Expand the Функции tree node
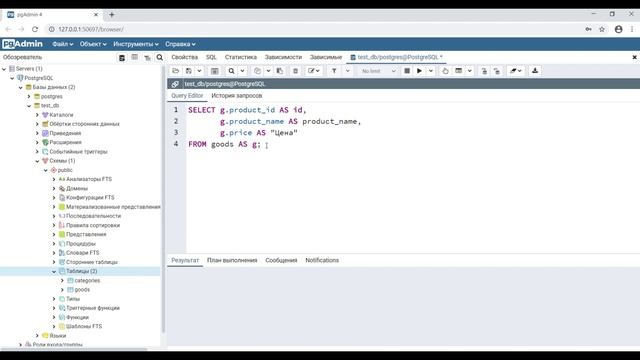Image resolution: width=640 pixels, height=360 pixels. coord(54,318)
